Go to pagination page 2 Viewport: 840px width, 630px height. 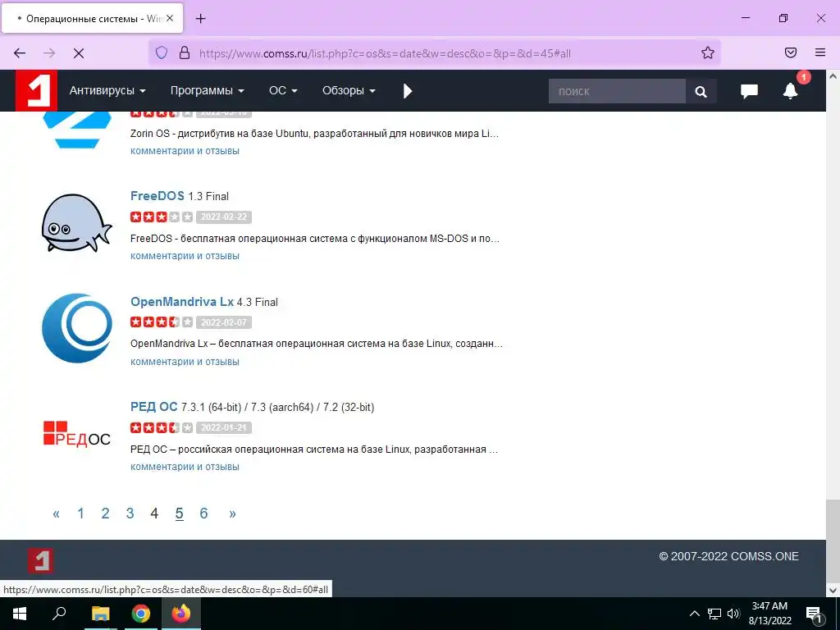pyautogui.click(x=106, y=514)
